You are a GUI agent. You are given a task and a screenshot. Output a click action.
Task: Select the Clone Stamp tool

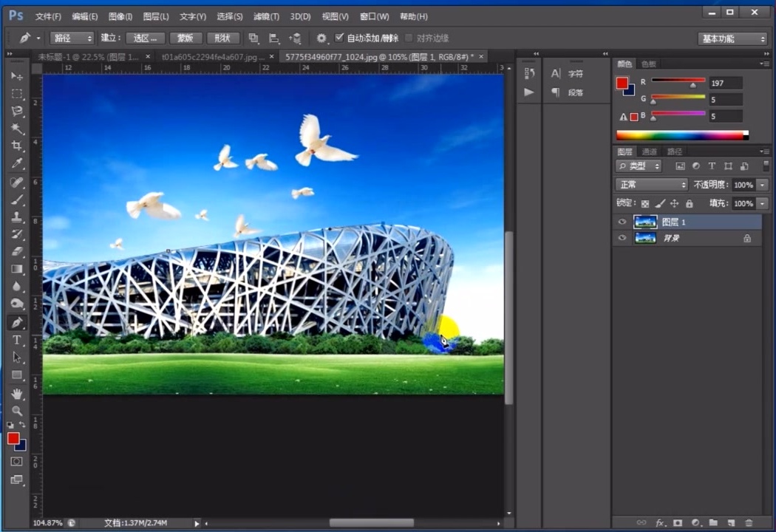[x=17, y=216]
